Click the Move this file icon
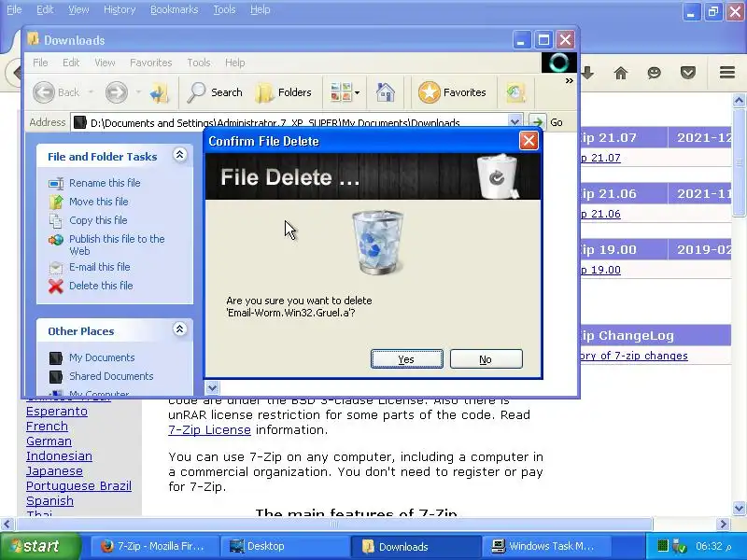747x560 pixels. [x=56, y=202]
